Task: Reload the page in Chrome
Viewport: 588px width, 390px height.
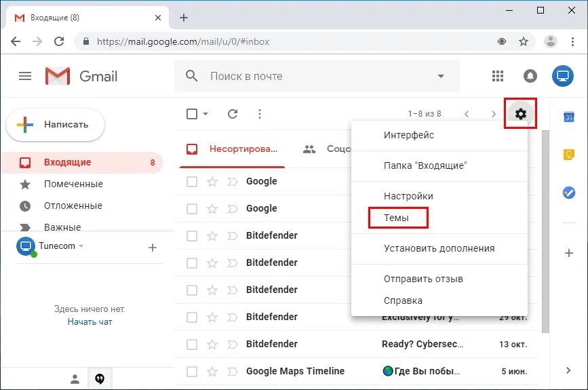Action: pos(59,41)
